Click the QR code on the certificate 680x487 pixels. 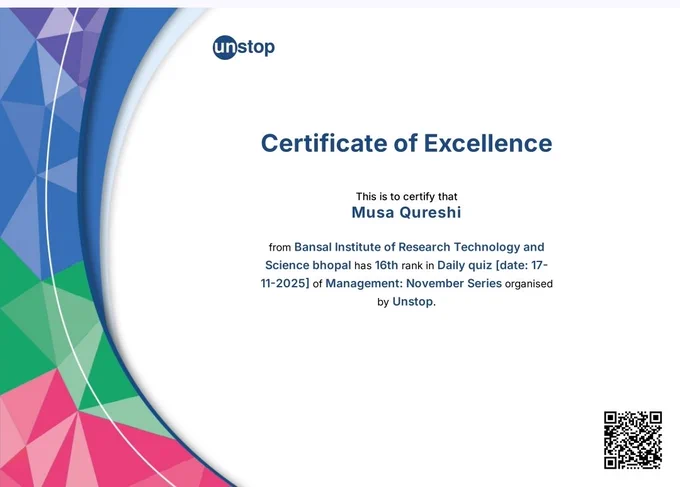coord(633,440)
